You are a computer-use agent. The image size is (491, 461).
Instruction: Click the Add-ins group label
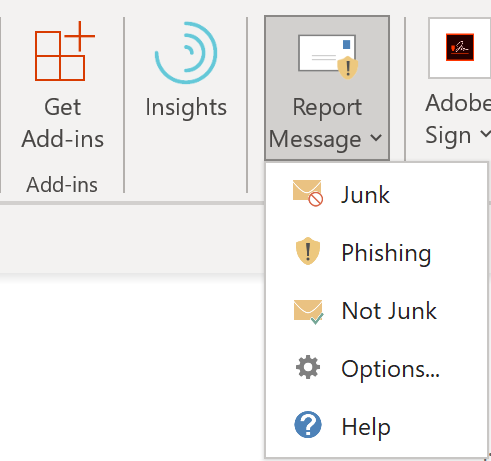[x=62, y=184]
